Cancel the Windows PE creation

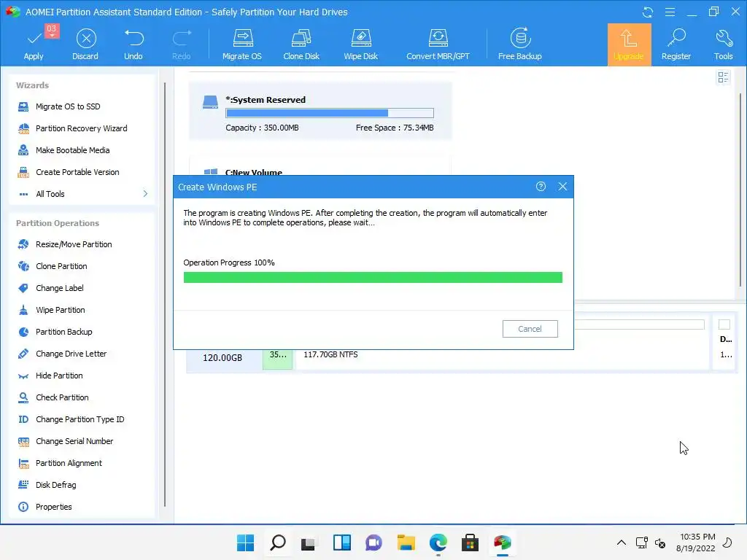click(x=530, y=329)
